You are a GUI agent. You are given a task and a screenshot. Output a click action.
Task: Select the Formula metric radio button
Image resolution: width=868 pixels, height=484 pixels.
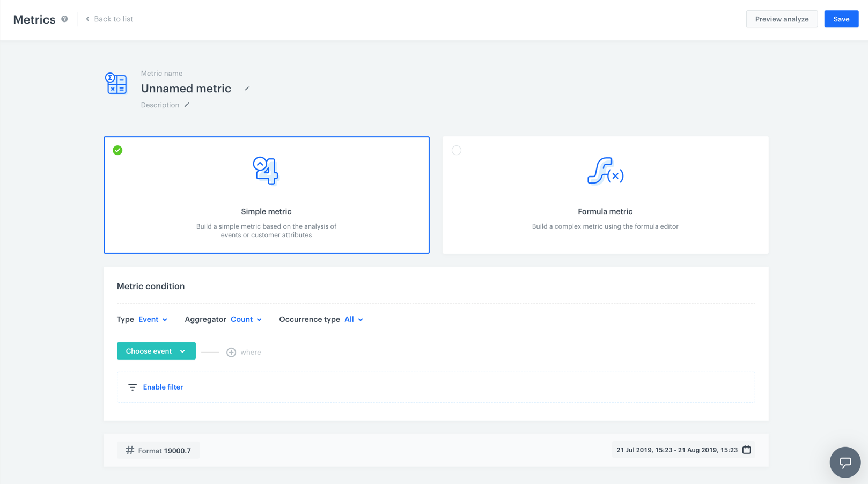pyautogui.click(x=457, y=150)
